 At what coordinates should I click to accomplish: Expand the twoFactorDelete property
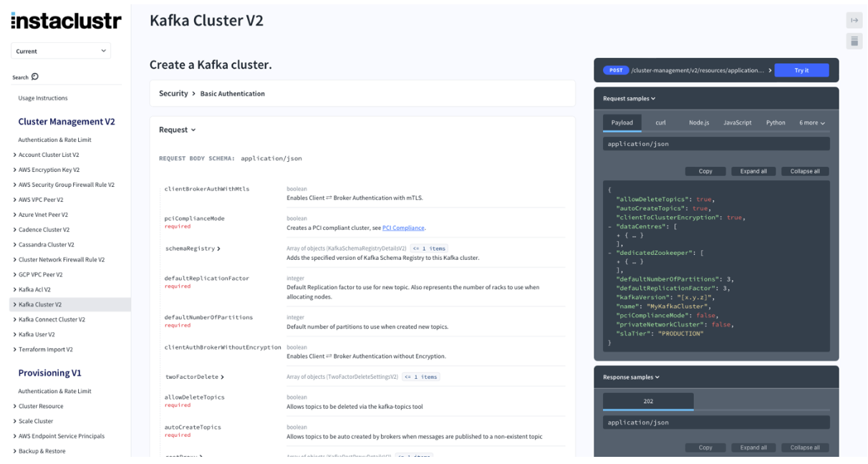point(193,377)
